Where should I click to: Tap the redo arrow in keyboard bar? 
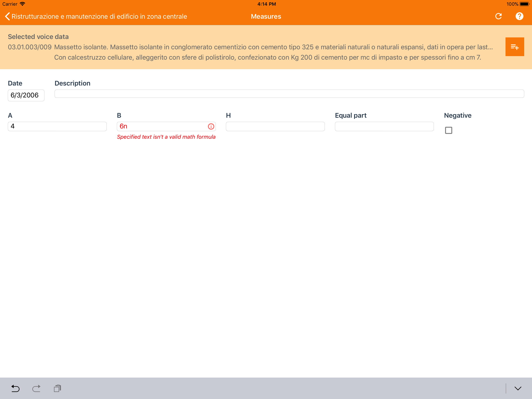click(x=36, y=388)
